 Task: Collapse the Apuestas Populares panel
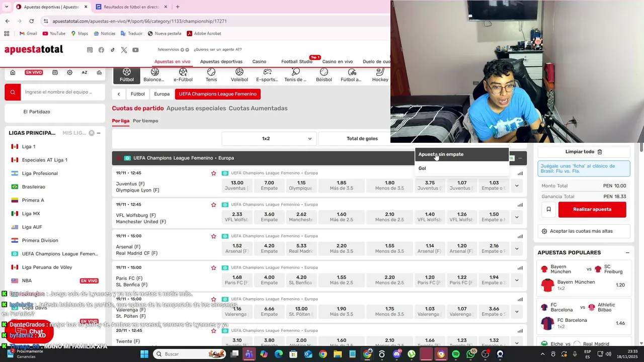coord(627,253)
